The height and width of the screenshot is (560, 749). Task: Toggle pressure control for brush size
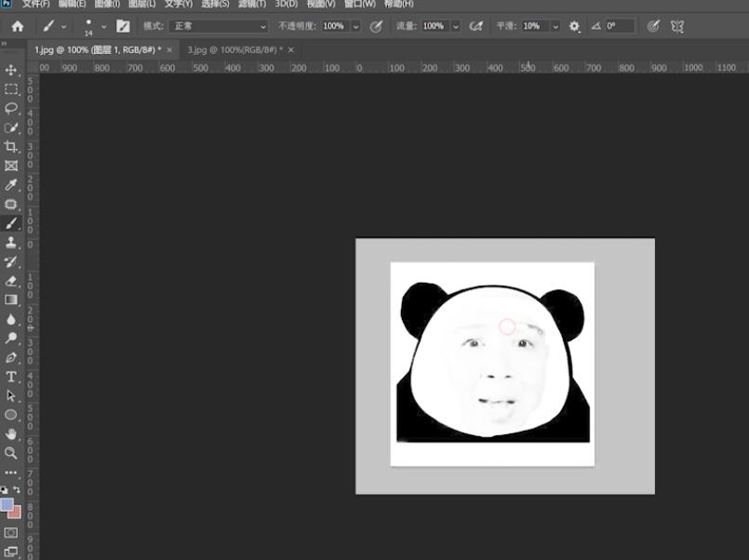(653, 26)
